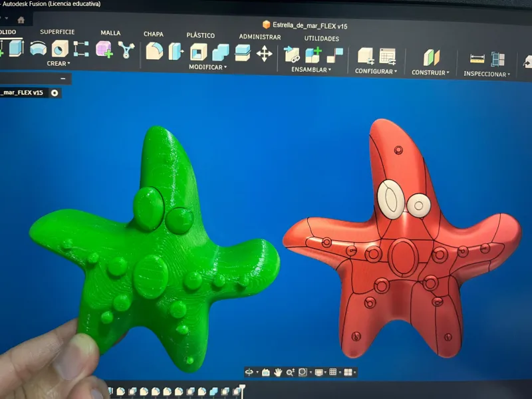This screenshot has height=399, width=532.
Task: Switch to the SUPERFICIE tab
Action: [x=57, y=32]
